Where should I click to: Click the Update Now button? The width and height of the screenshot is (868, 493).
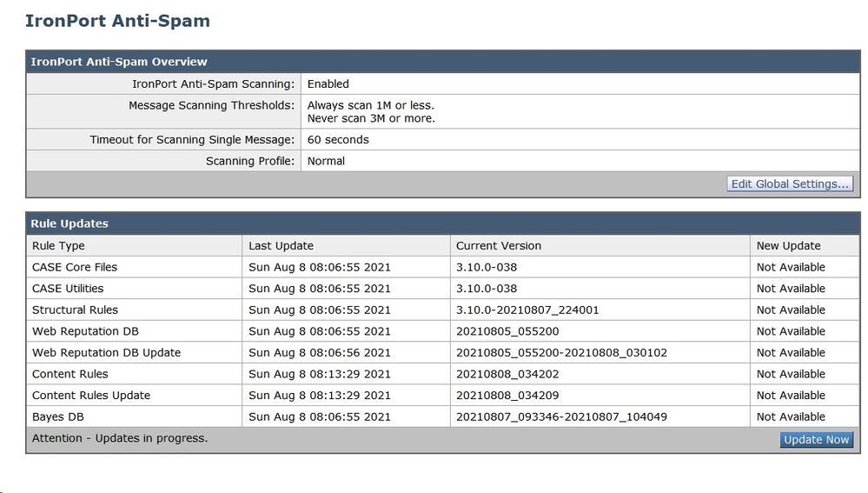816,439
